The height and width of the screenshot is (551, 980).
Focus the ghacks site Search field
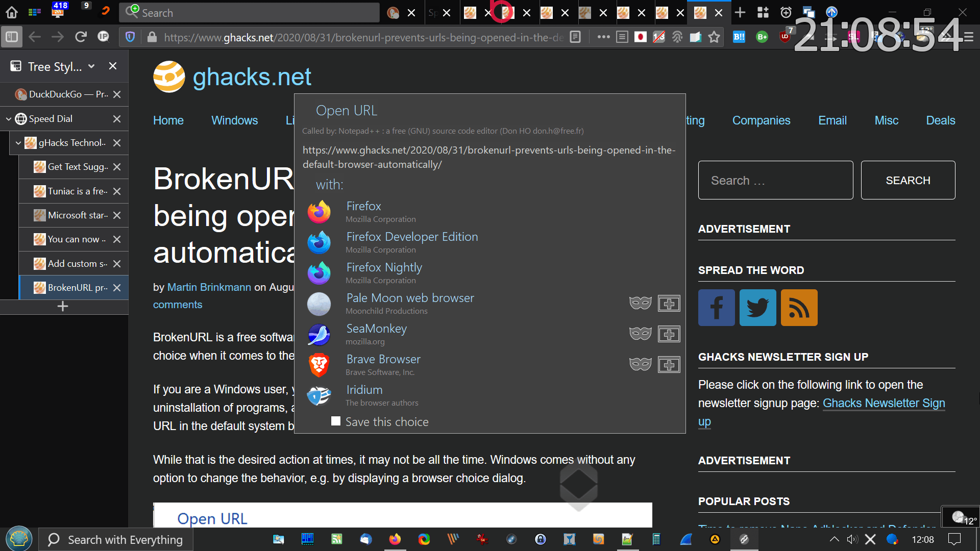pos(775,180)
